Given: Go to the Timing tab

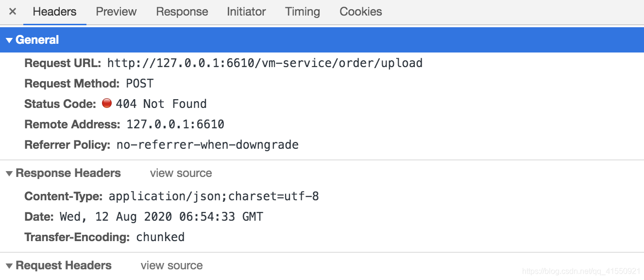Looking at the screenshot, I should 303,12.
